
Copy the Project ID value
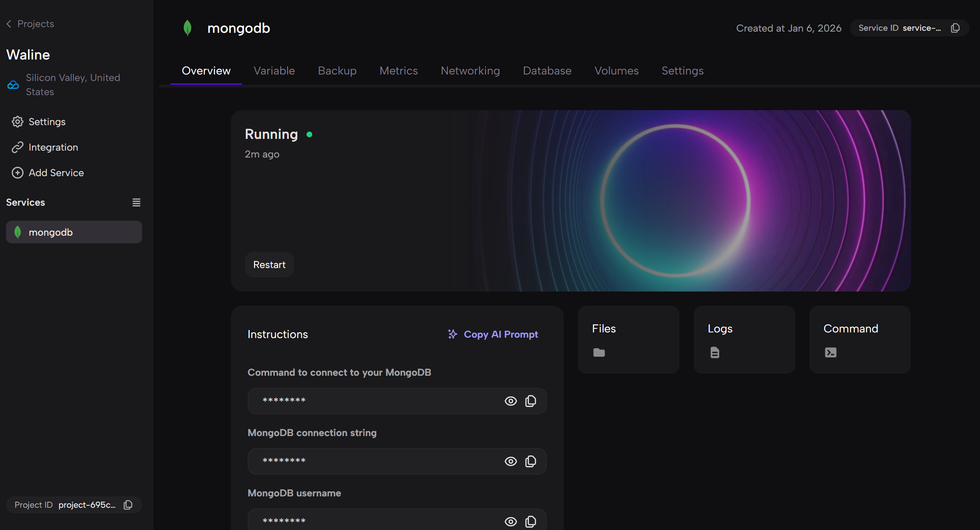point(128,505)
